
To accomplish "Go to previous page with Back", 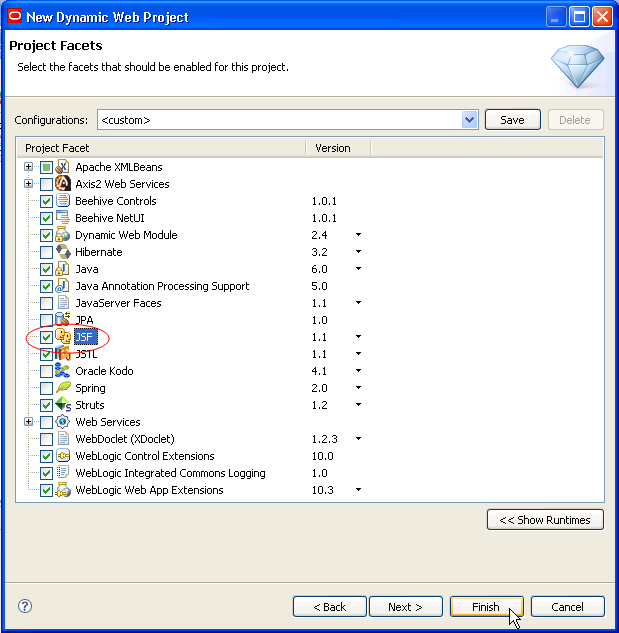I will (329, 606).
